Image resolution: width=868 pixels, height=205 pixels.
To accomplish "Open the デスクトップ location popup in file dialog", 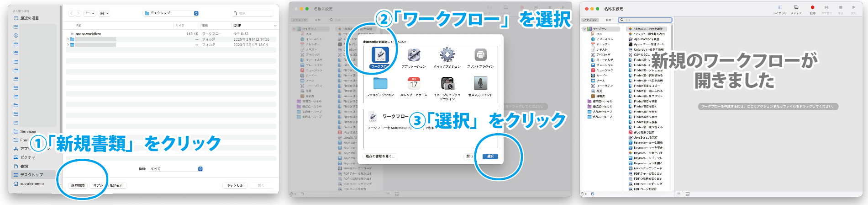I will tap(171, 13).
